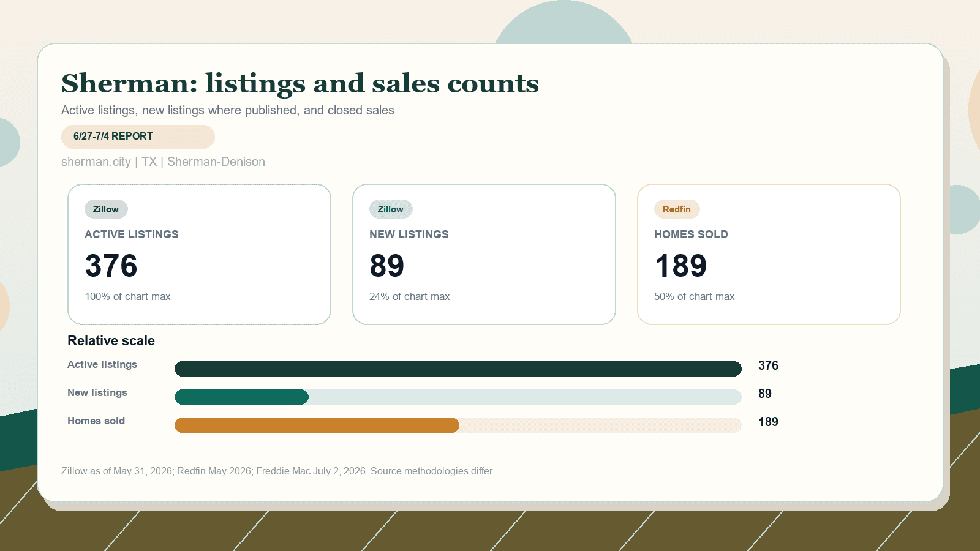Click '50% of chart max' text
This screenshot has height=551, width=980.
point(694,296)
